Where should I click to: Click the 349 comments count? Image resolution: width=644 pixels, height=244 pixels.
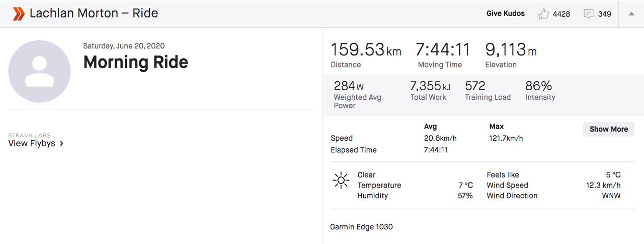(604, 14)
